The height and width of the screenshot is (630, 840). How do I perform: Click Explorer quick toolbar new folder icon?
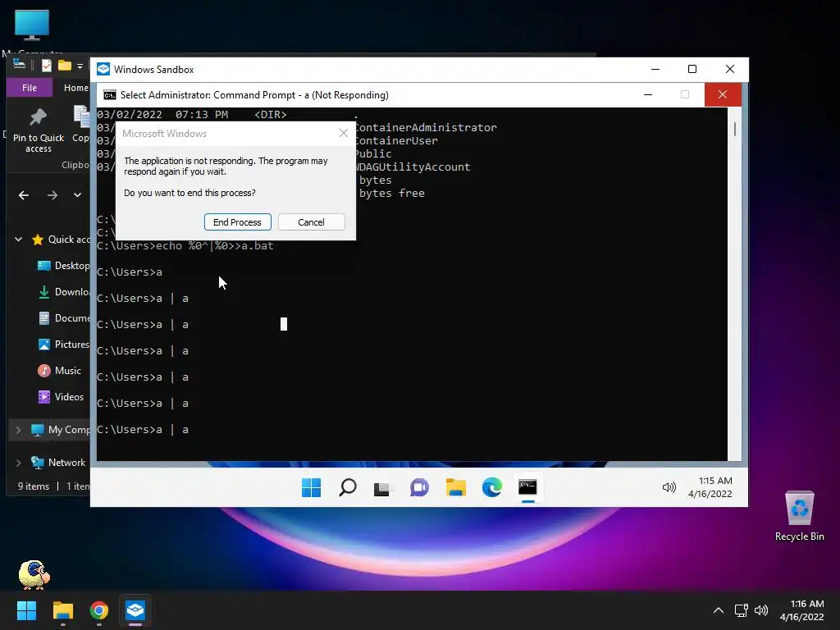(x=65, y=66)
